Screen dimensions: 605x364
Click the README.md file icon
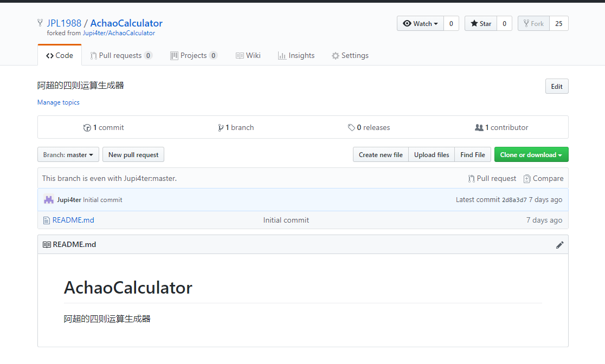click(x=46, y=220)
